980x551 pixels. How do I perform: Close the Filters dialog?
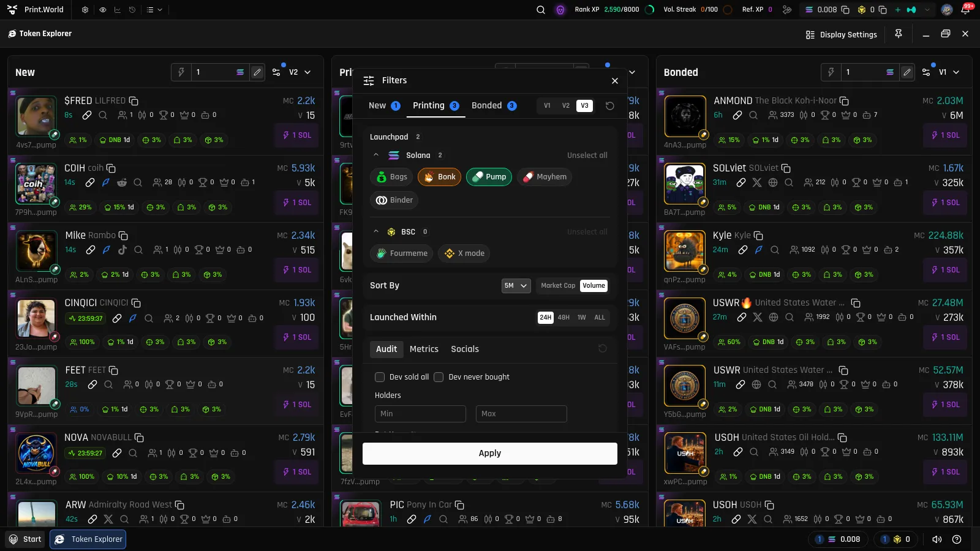615,80
